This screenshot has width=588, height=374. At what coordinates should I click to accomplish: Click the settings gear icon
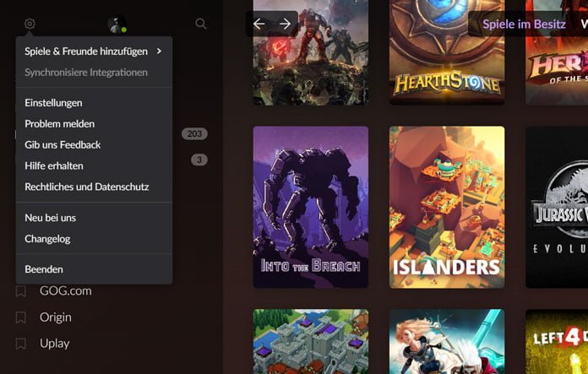[x=30, y=24]
